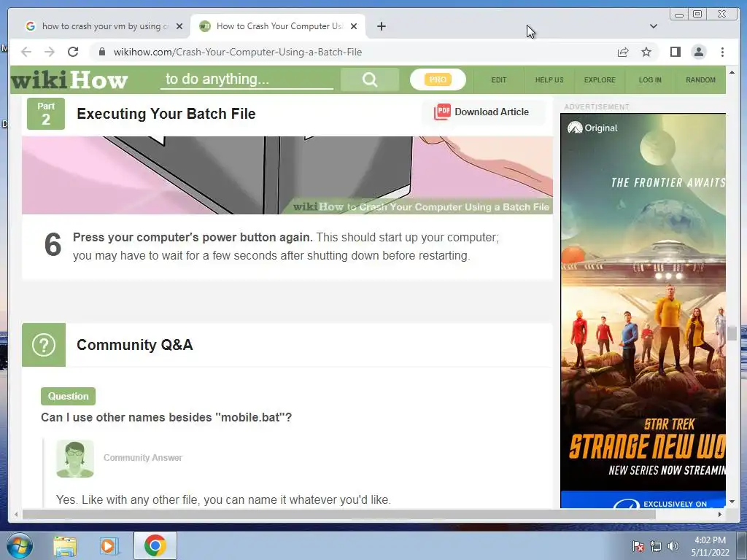Click the horizontal scrollbar left arrow
This screenshot has width=747, height=560.
(x=16, y=514)
